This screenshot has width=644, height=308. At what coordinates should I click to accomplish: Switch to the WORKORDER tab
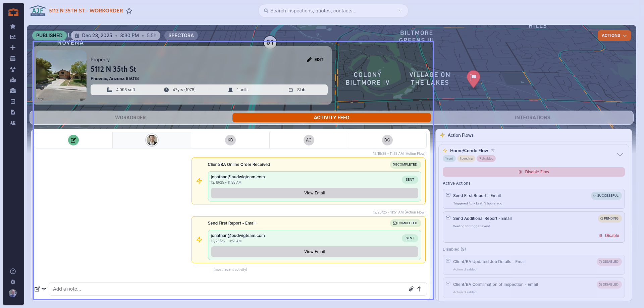click(130, 118)
